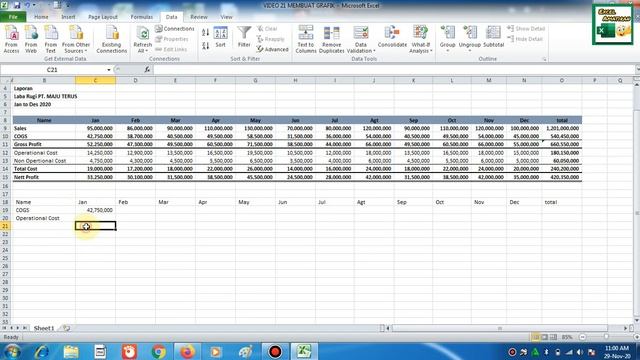This screenshot has height=360, width=640.
Task: Switch to Page Break Preview in status bar
Action: tap(553, 337)
